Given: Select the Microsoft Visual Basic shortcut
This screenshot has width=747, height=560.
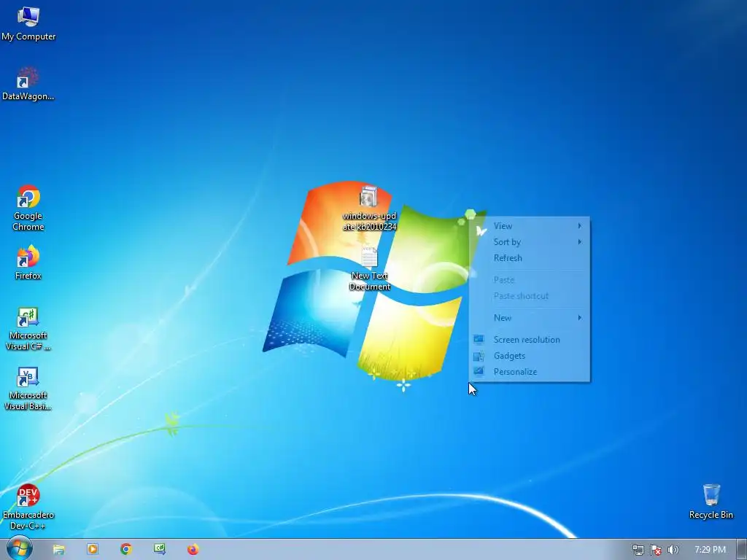Looking at the screenshot, I should (28, 389).
